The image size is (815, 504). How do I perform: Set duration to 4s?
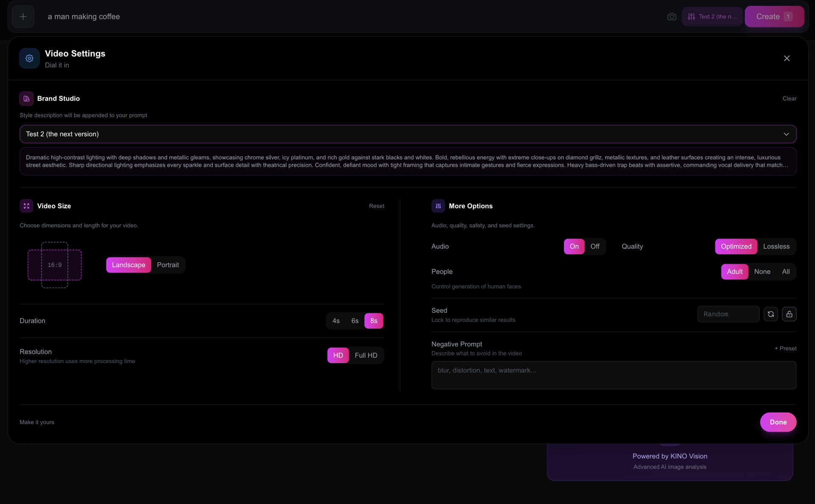click(336, 321)
